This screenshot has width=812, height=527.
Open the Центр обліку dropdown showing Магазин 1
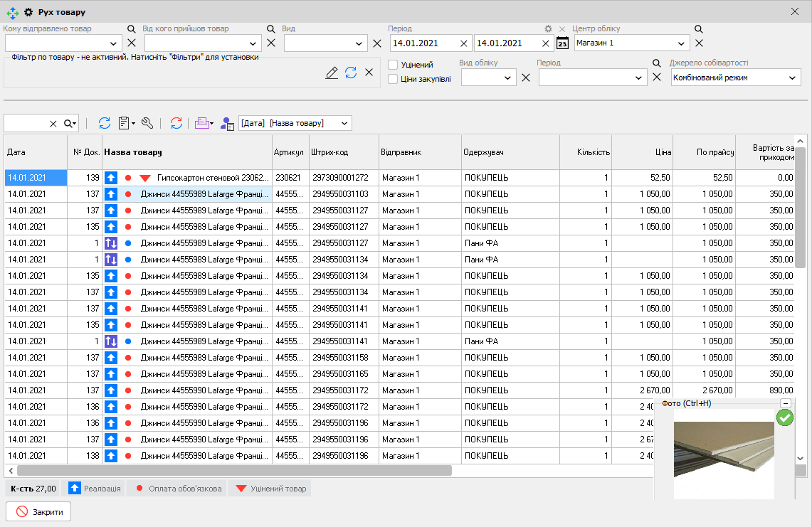coord(682,43)
